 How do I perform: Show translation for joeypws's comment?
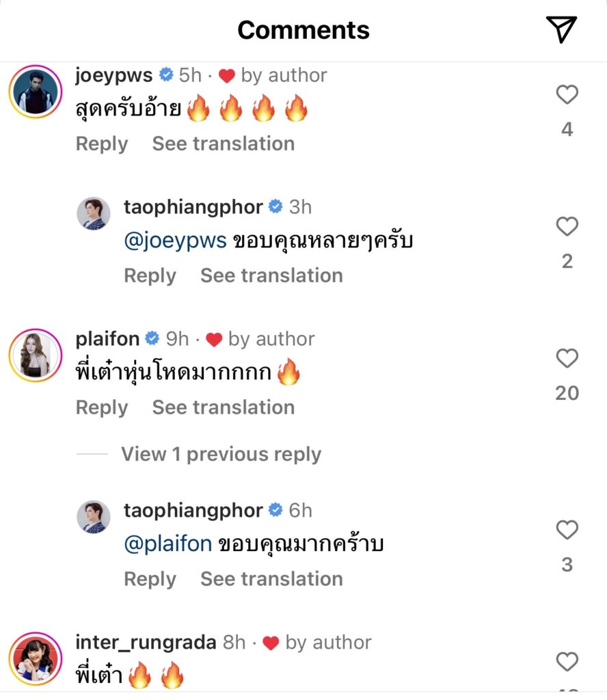coord(223,144)
